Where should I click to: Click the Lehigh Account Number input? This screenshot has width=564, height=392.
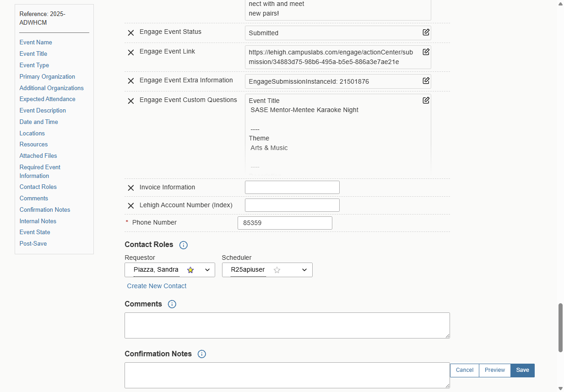coord(292,205)
